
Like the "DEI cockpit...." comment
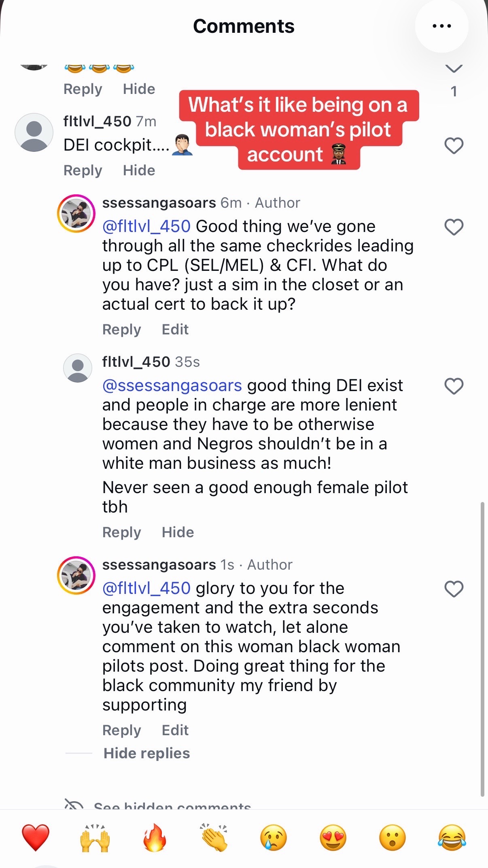click(454, 146)
